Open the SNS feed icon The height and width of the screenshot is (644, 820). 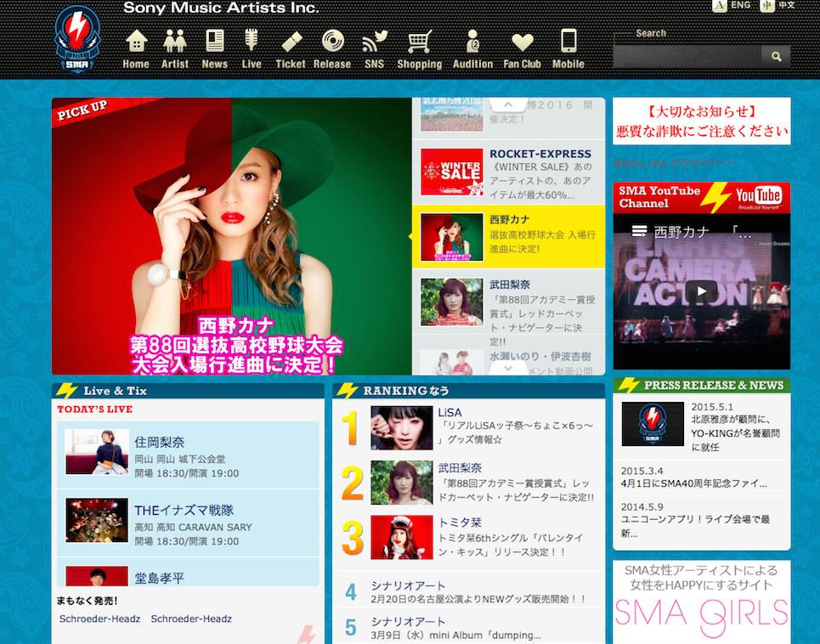pos(375,42)
